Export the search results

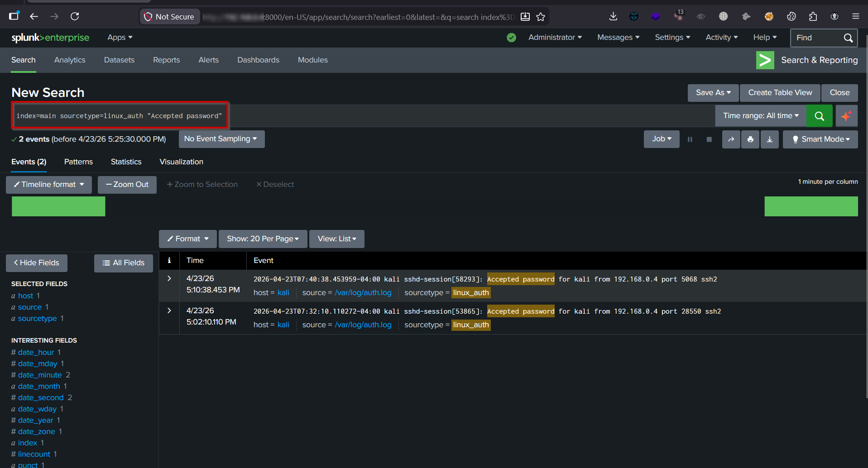[x=770, y=139]
